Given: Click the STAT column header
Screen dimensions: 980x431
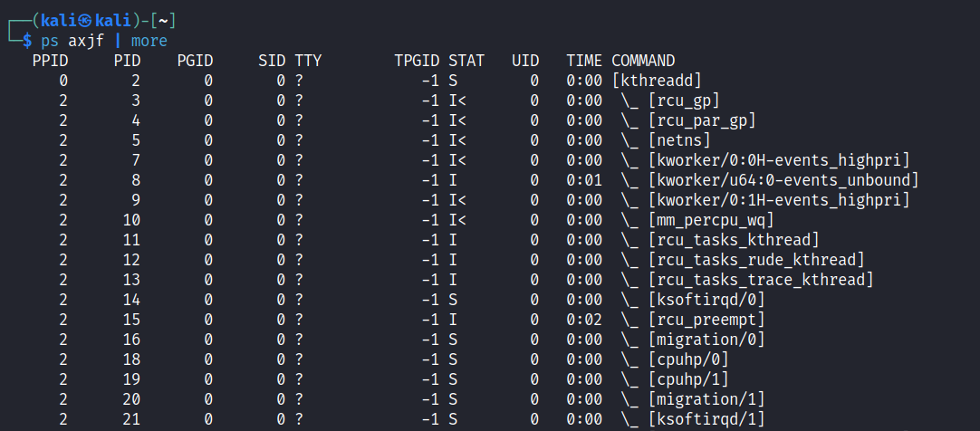Looking at the screenshot, I should [x=466, y=61].
